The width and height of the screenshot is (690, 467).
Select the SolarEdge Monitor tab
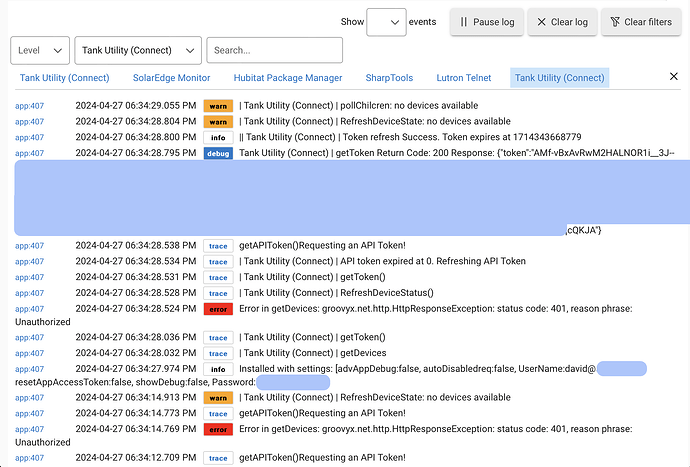172,78
